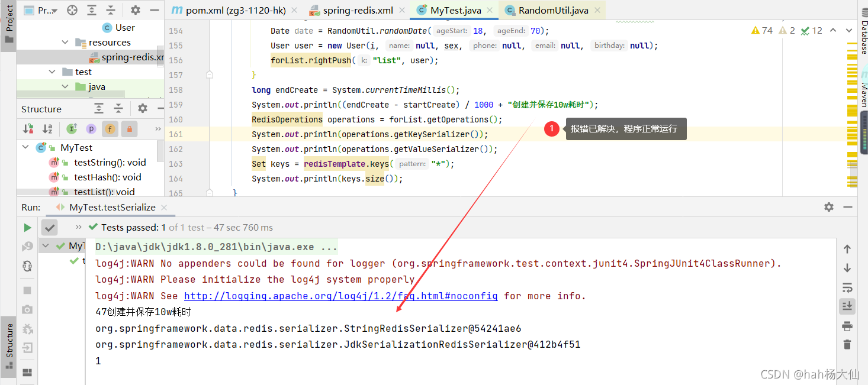868x385 pixels.
Task: Click the dump threads camera icon
Action: pyautogui.click(x=27, y=309)
